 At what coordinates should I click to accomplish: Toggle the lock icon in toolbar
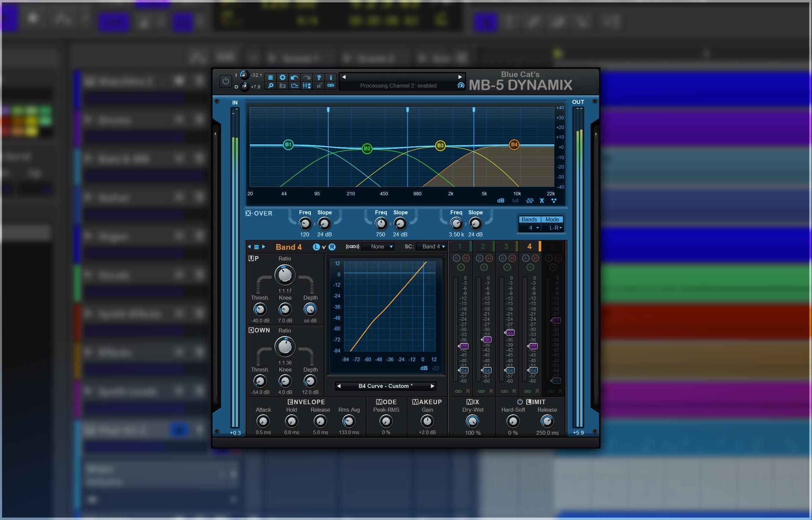click(x=319, y=86)
